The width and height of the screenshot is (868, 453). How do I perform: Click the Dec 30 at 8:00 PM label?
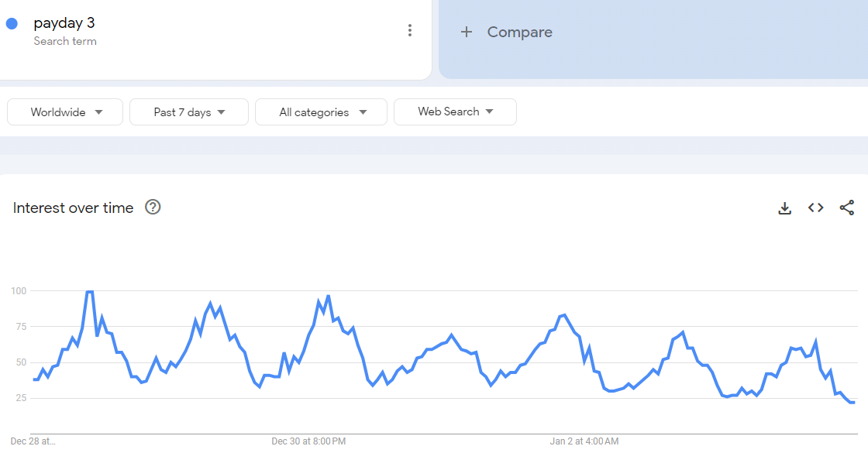pos(308,441)
